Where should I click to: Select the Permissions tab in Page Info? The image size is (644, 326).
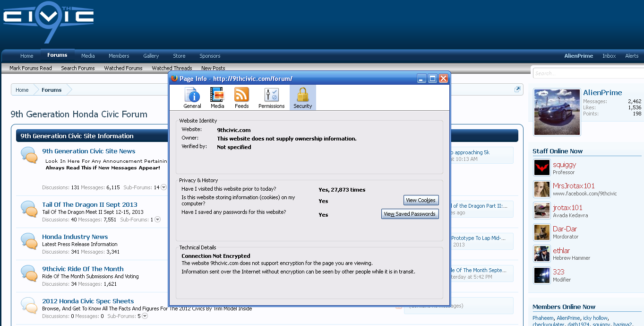[x=271, y=98]
